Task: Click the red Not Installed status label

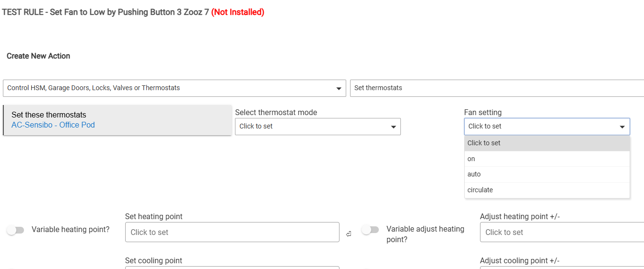Action: [x=237, y=12]
